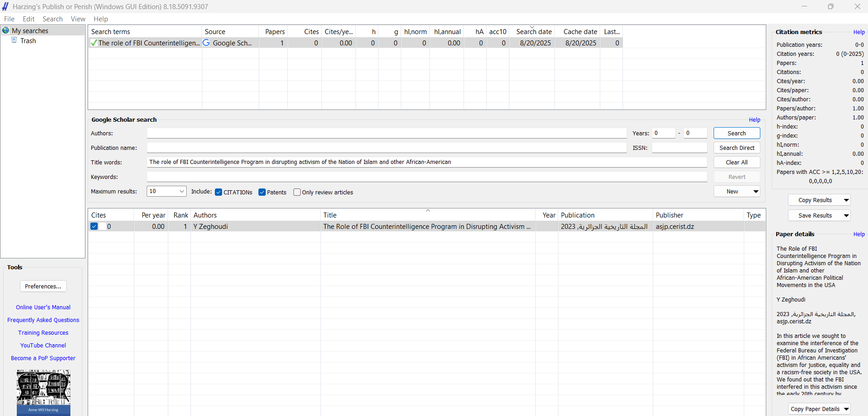Select the Trash folder icon
Screen dimensions: 868x416
14,40
